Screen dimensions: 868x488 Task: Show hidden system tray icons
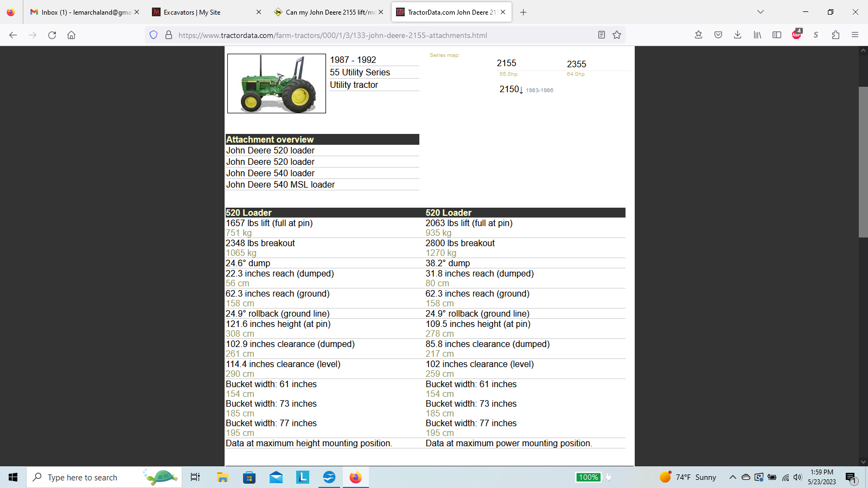pos(732,477)
